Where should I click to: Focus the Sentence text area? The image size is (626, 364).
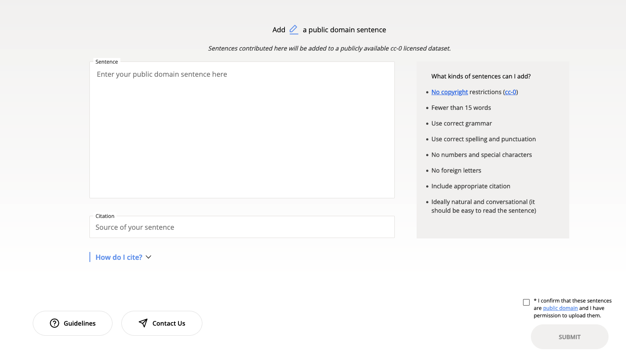point(242,130)
